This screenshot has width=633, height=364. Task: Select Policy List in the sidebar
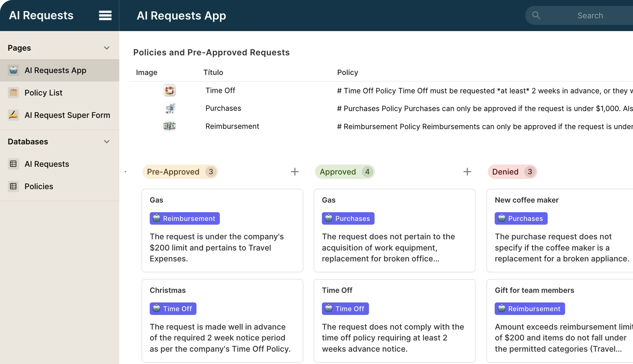coord(43,92)
